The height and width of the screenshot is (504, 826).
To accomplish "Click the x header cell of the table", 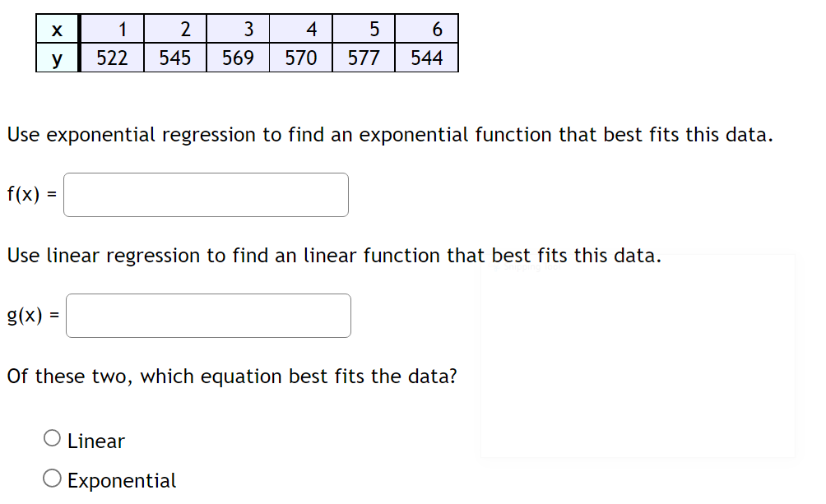I will (56, 29).
